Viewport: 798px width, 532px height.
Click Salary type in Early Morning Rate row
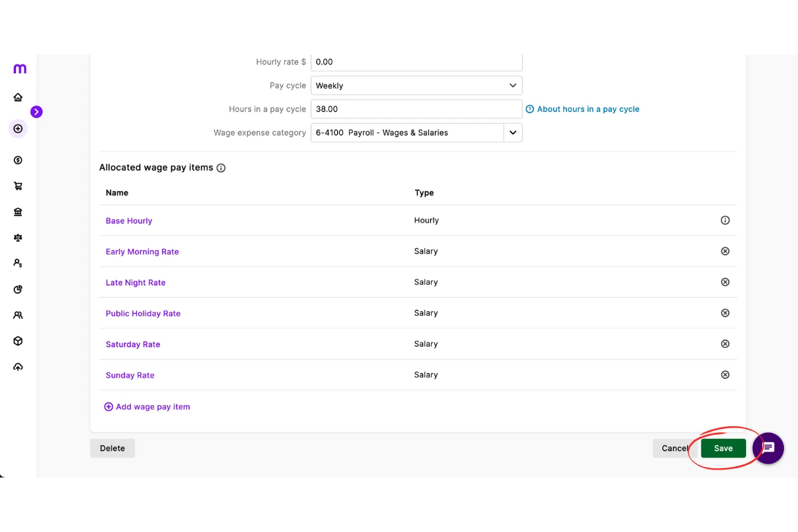(426, 251)
